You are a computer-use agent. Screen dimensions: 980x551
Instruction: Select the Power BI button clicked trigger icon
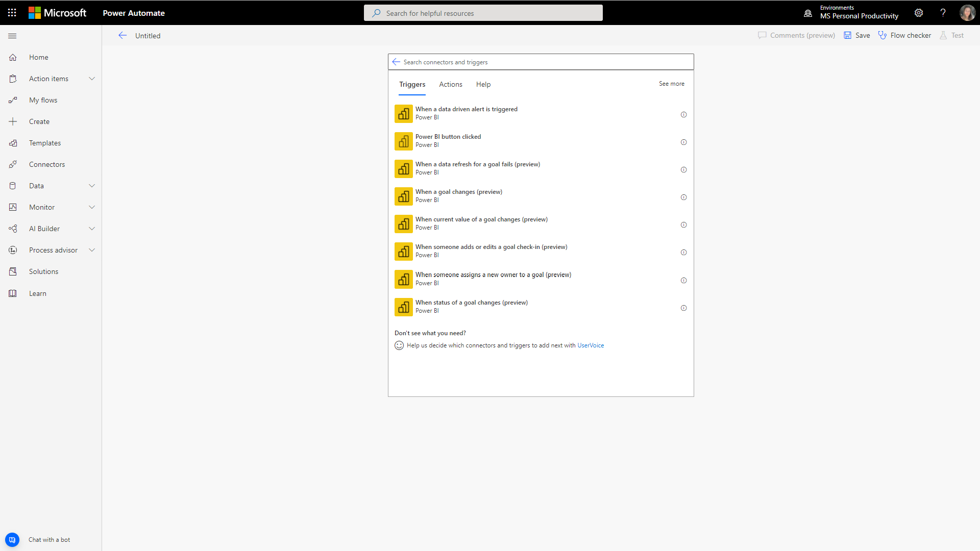pyautogui.click(x=403, y=141)
